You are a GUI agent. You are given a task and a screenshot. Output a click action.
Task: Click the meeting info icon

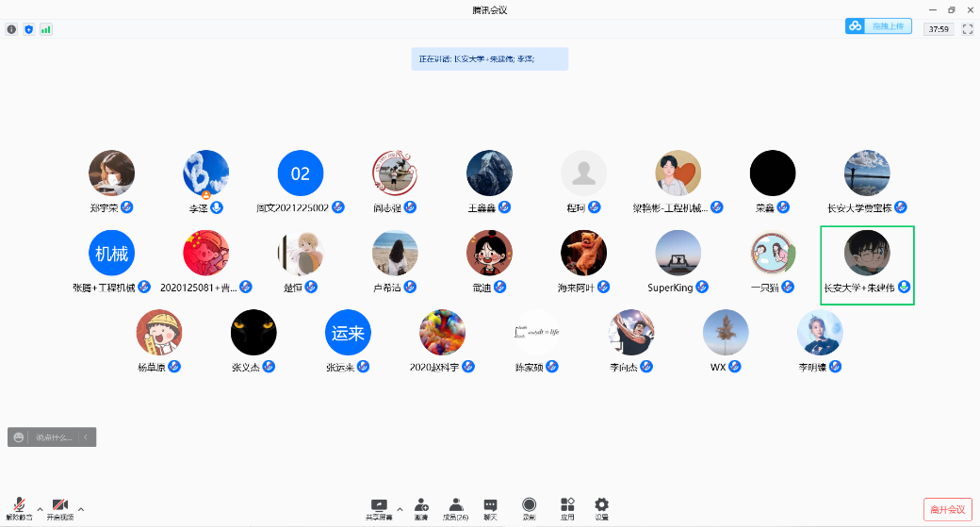[x=11, y=29]
